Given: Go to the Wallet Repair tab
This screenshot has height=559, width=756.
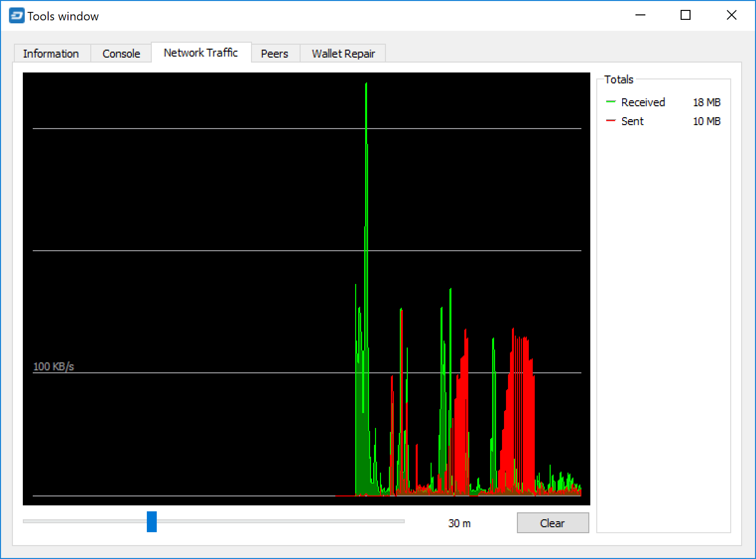Looking at the screenshot, I should [x=343, y=54].
